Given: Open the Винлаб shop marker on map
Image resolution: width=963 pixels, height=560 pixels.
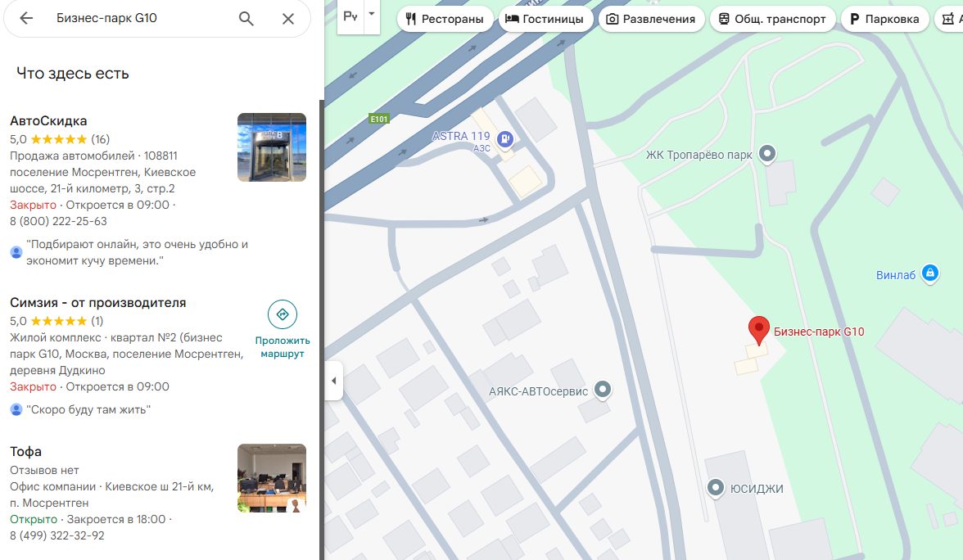Looking at the screenshot, I should [930, 272].
